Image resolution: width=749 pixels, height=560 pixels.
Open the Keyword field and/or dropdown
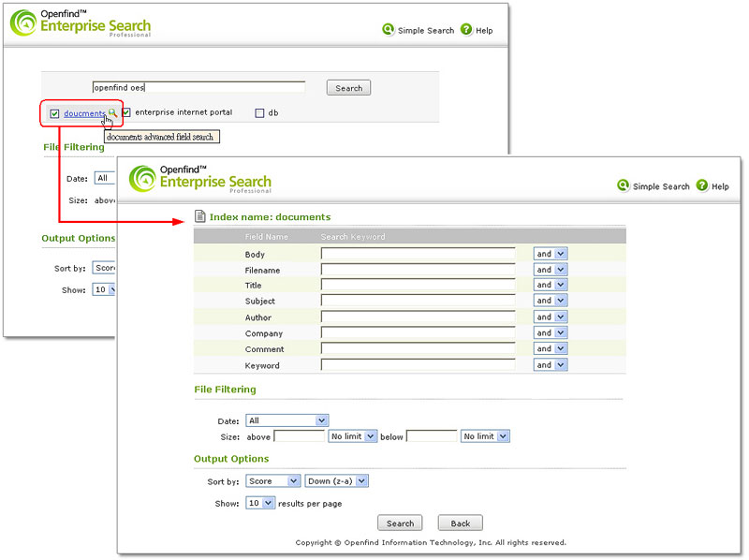pyautogui.click(x=551, y=365)
